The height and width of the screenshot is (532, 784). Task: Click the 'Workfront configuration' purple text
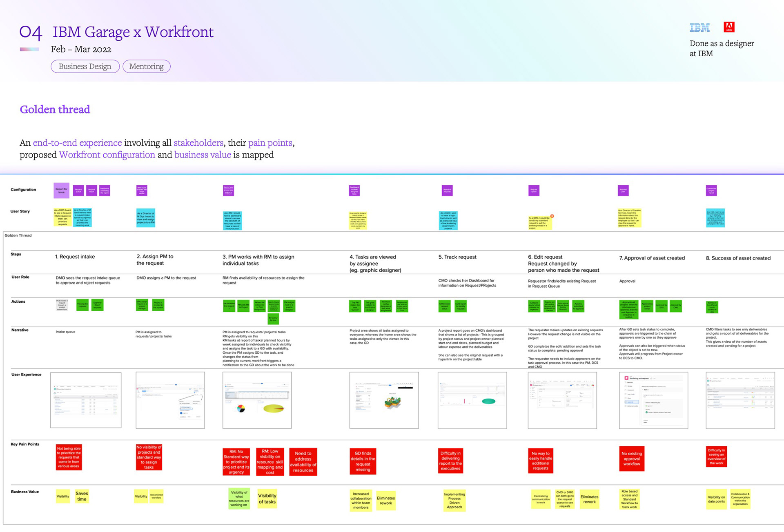[x=107, y=155]
